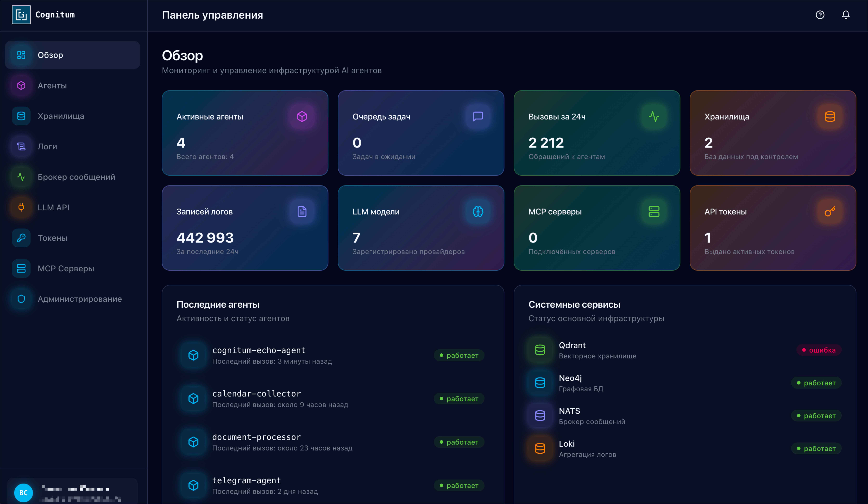Open the Агенты sidebar section
Viewport: 868px width, 504px height.
click(52, 85)
